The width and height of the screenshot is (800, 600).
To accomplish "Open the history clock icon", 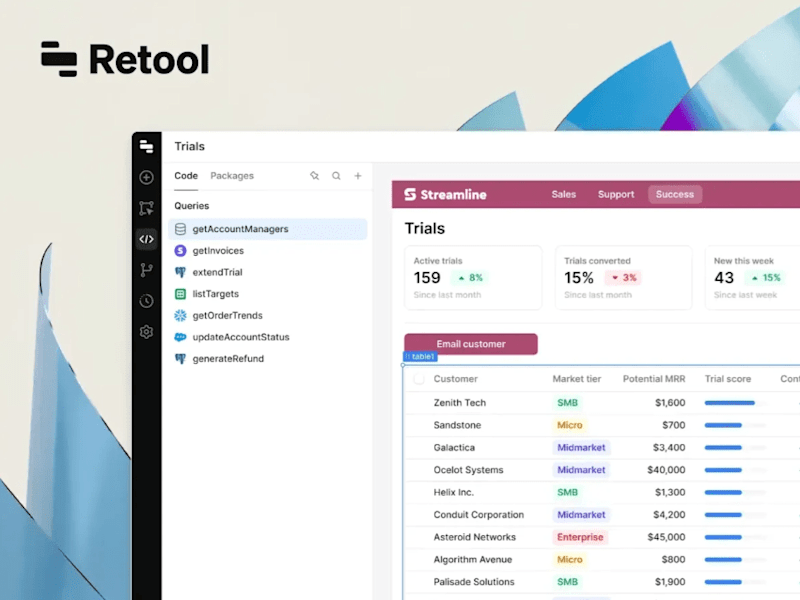I will click(146, 301).
